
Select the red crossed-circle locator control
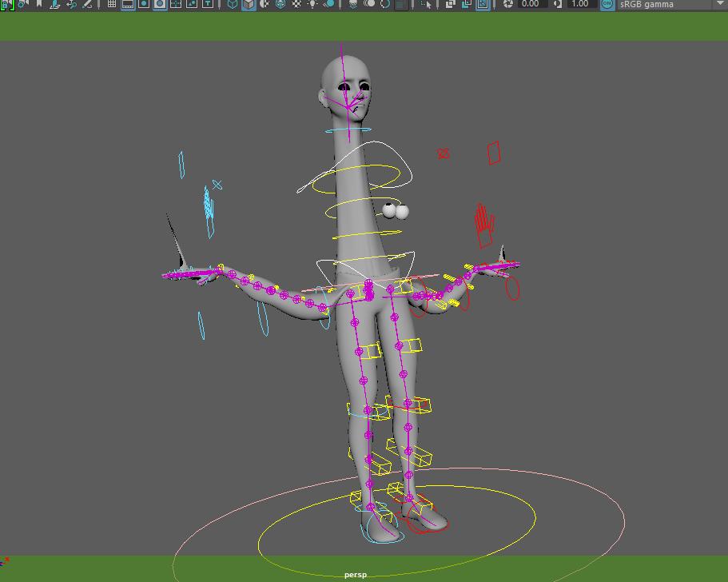click(444, 153)
